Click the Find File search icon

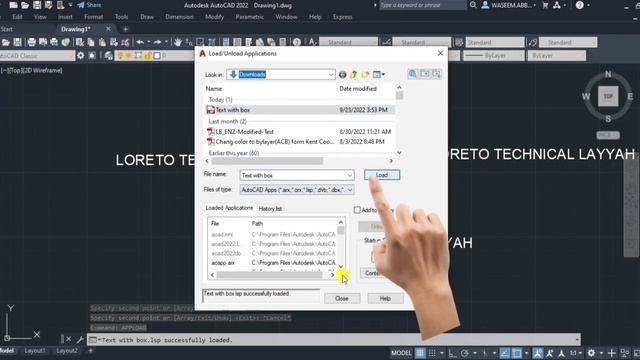413,74
